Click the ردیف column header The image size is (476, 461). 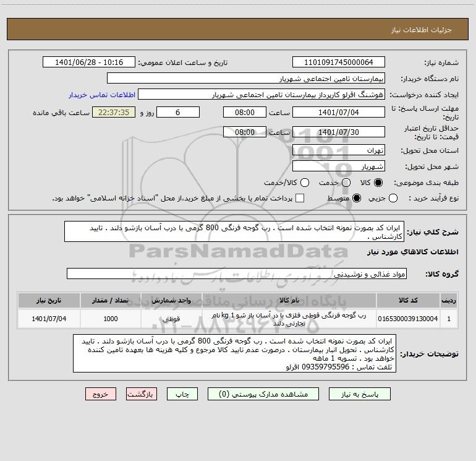click(x=449, y=300)
